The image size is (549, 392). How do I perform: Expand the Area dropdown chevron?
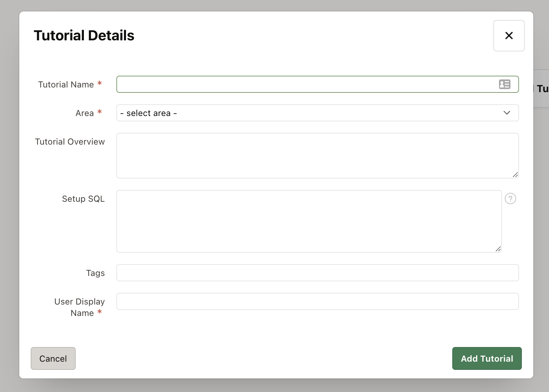[x=507, y=113]
